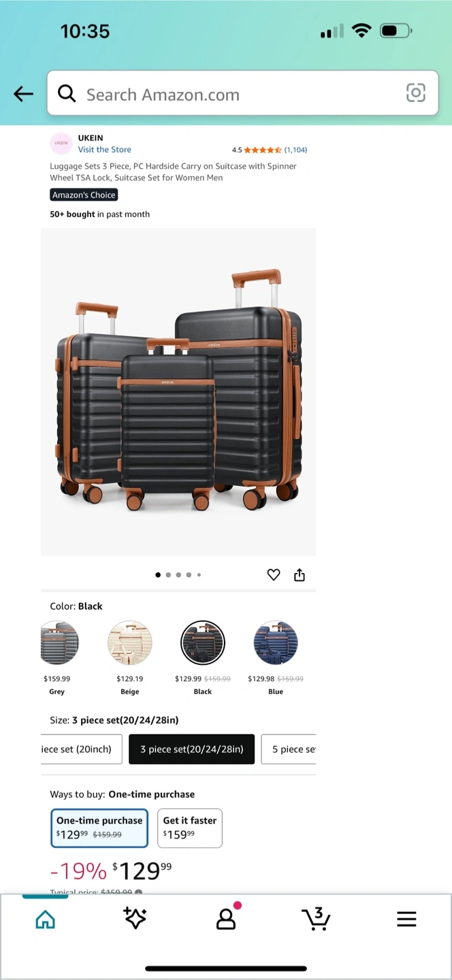Select the Blue color swatch
Image resolution: width=452 pixels, height=980 pixels.
coord(276,643)
